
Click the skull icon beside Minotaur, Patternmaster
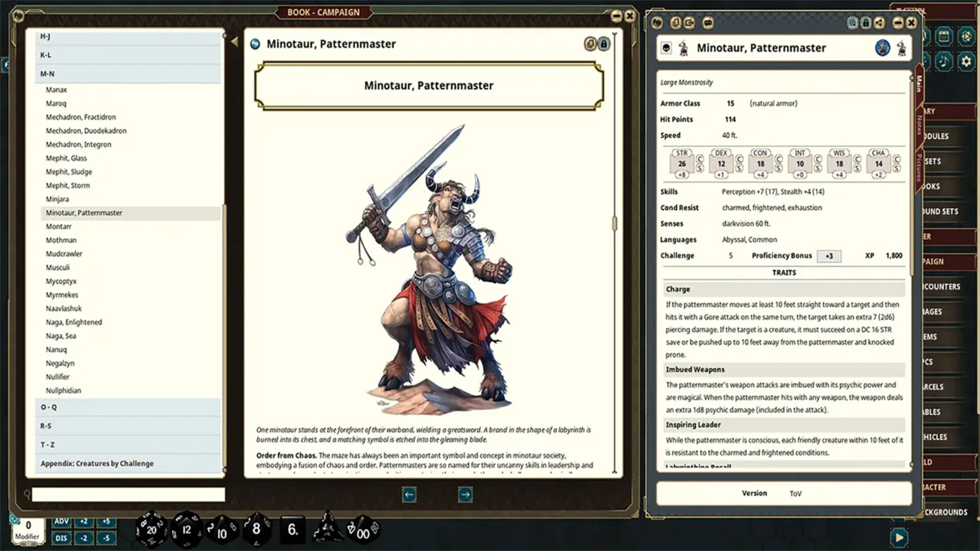click(666, 47)
